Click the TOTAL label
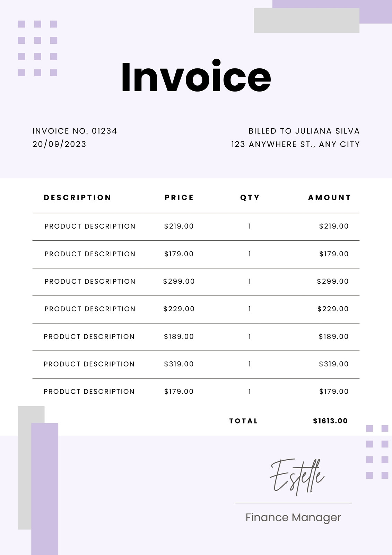392x555 pixels. (244, 421)
